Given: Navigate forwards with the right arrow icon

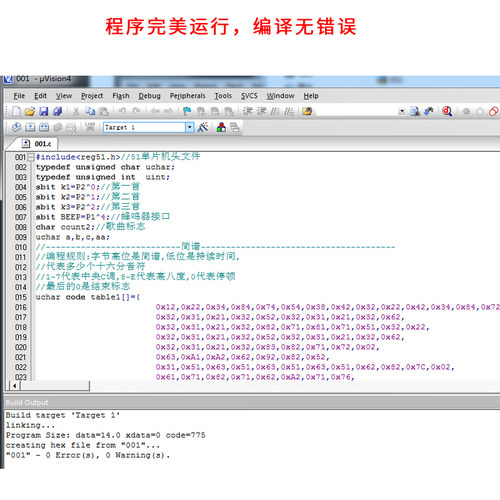Looking at the screenshot, I should point(168,111).
